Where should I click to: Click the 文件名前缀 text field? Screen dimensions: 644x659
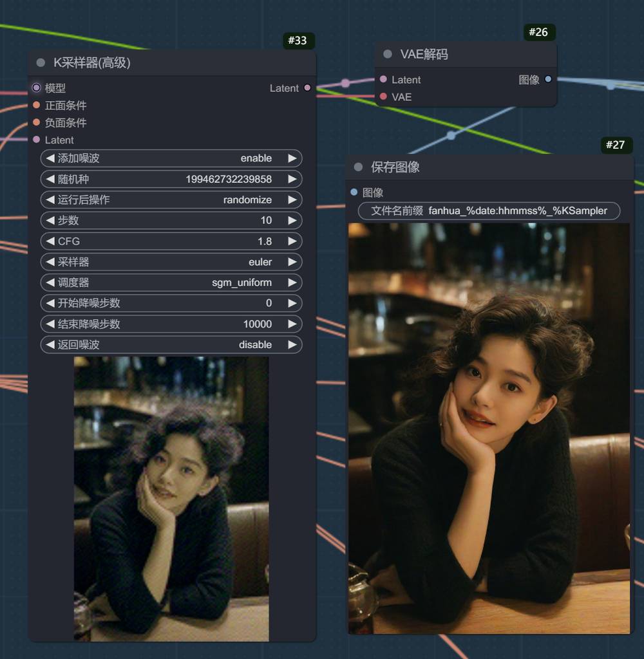point(489,211)
